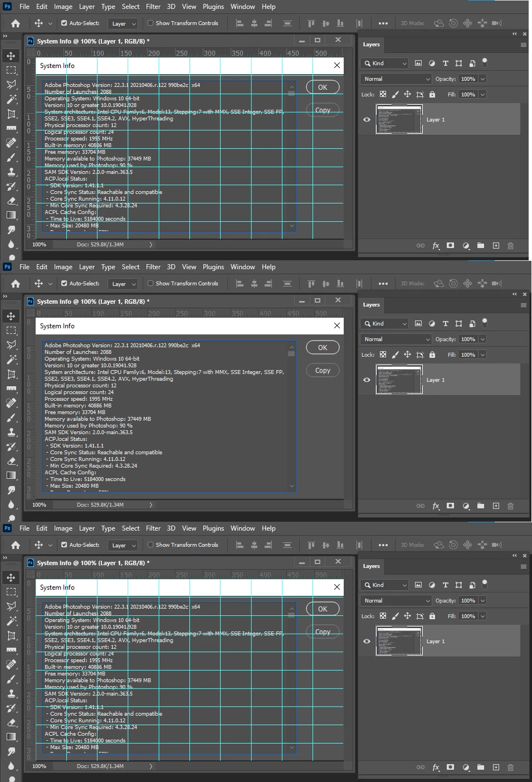Open the Help menu in bottom menu bar
The image size is (532, 782).
pyautogui.click(x=269, y=528)
